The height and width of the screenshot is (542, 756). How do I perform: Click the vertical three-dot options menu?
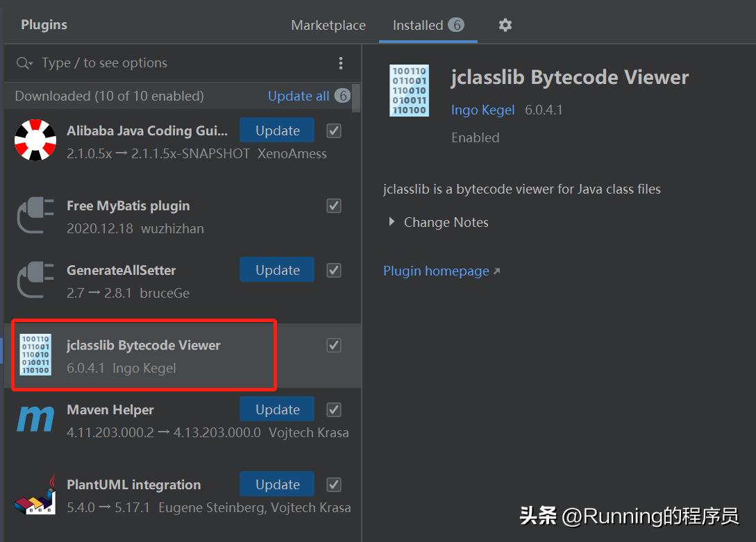tap(340, 63)
